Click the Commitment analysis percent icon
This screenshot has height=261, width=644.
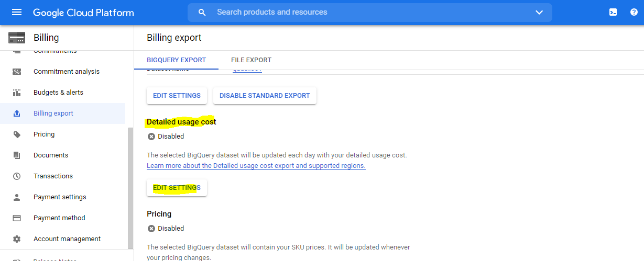click(x=17, y=72)
